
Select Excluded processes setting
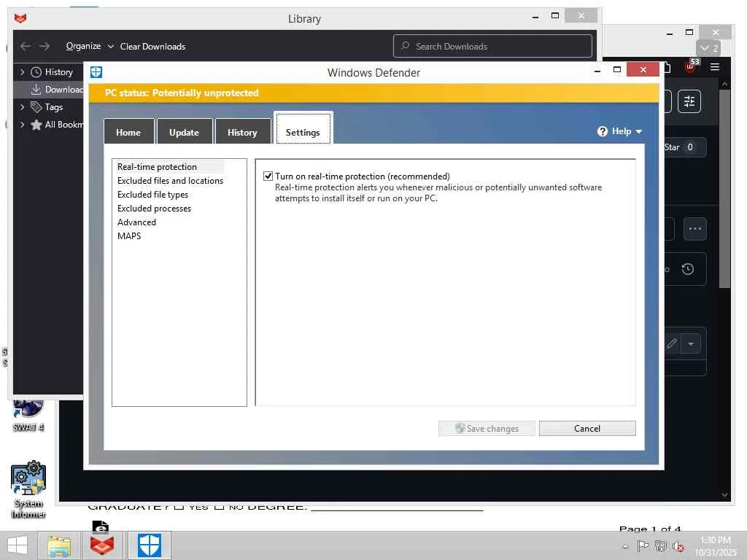[x=154, y=208]
